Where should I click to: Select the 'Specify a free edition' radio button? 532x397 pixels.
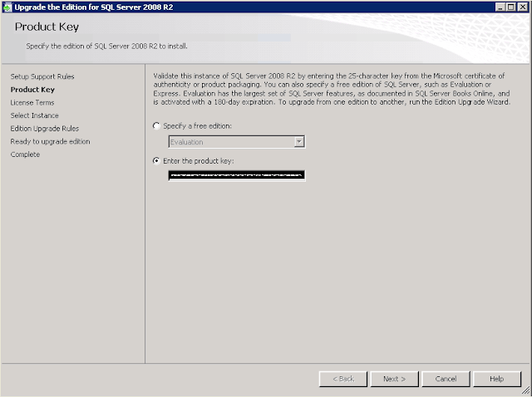156,126
